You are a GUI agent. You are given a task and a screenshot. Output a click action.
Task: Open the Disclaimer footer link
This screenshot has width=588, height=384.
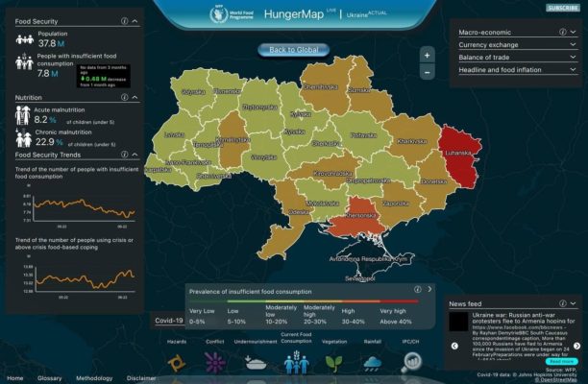click(x=141, y=378)
